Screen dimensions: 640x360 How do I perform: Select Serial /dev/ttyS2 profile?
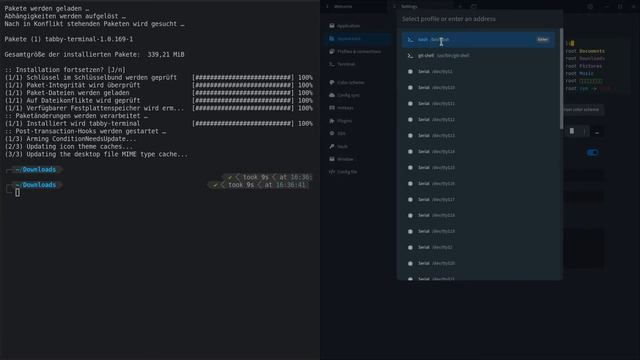pyautogui.click(x=478, y=247)
